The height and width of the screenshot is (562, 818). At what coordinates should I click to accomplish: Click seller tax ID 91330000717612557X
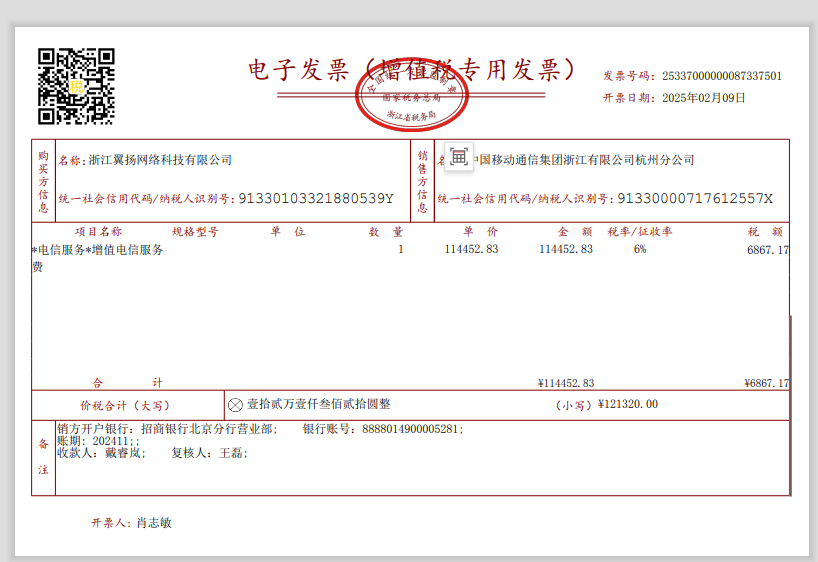[695, 199]
